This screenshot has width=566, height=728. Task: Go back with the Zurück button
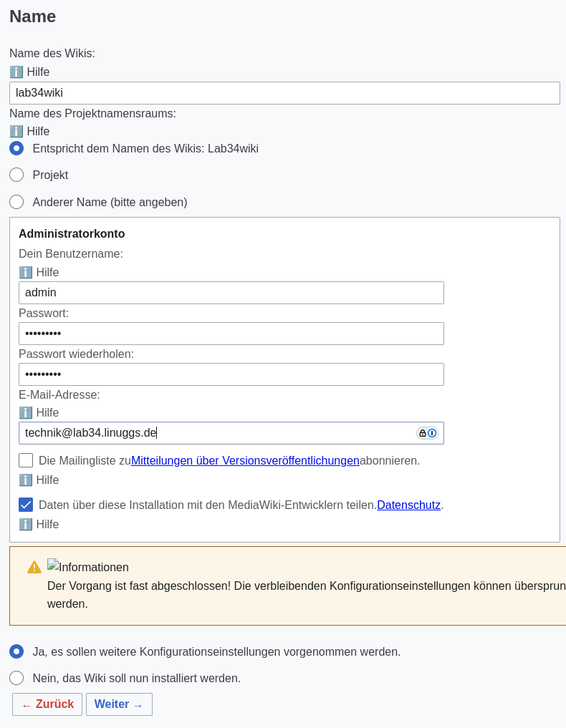pos(47,704)
